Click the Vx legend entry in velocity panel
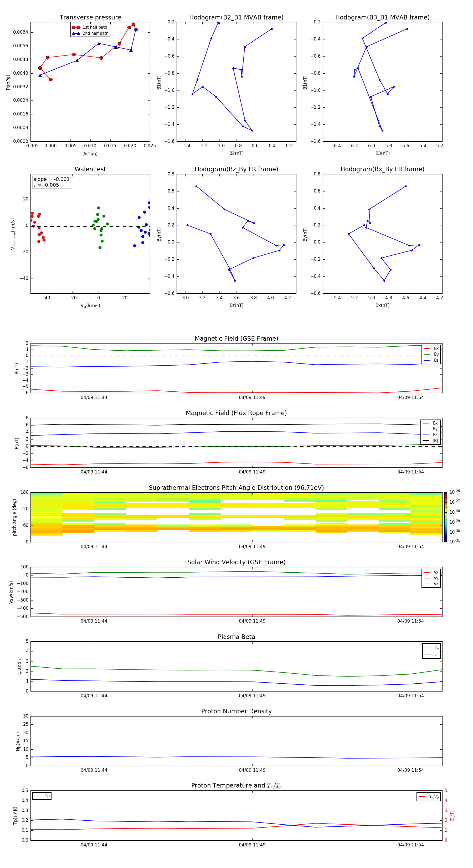 coord(431,573)
